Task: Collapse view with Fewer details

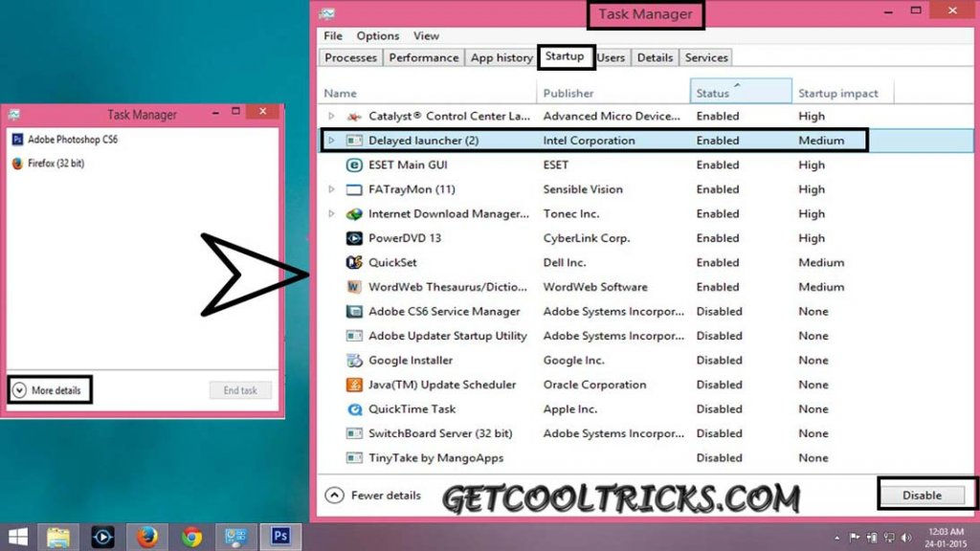Action: click(373, 496)
